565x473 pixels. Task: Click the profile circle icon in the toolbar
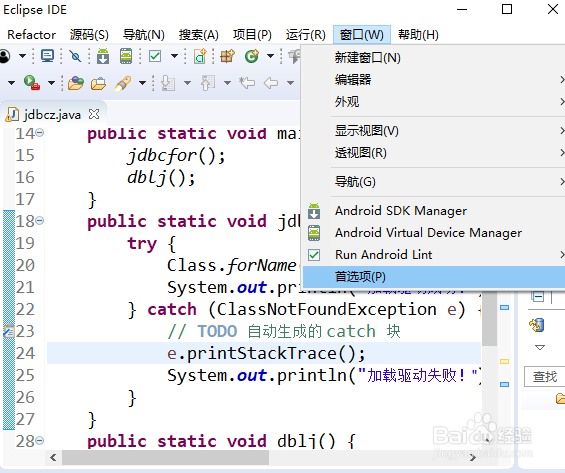tap(4, 56)
